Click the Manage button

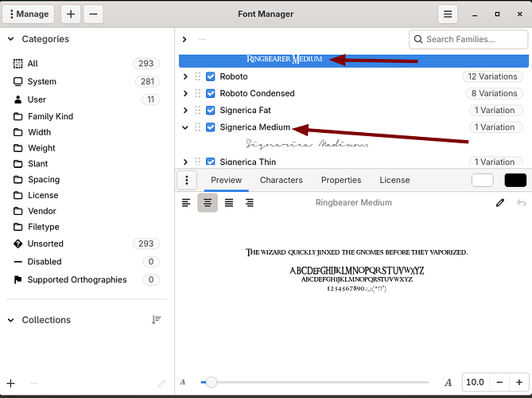point(29,14)
